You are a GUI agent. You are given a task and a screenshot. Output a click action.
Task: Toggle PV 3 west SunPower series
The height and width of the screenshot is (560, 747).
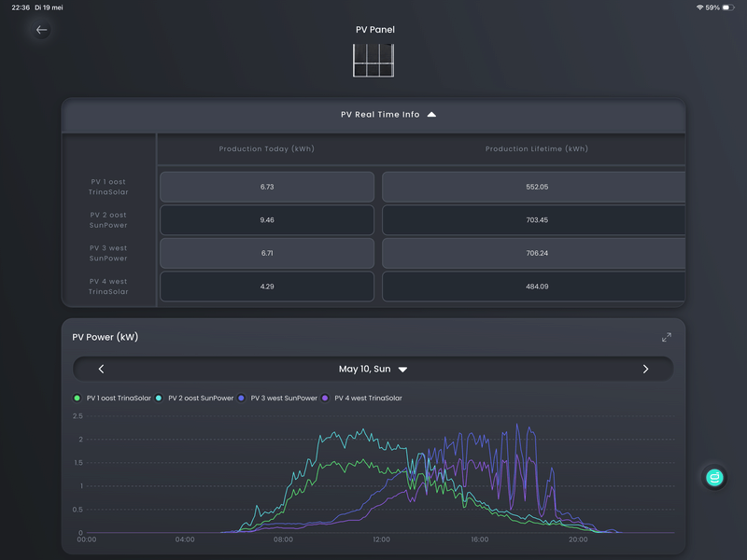(277, 399)
